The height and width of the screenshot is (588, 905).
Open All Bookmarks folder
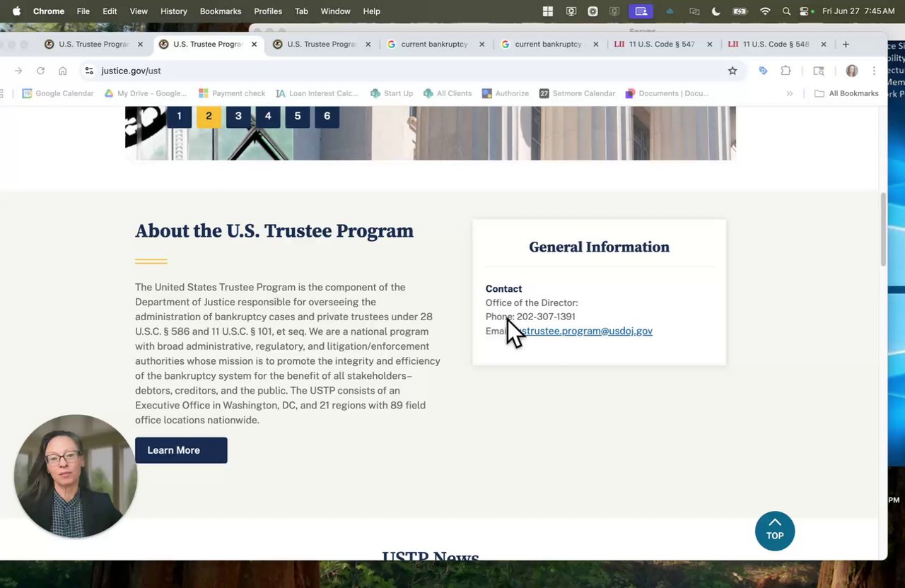[x=846, y=93]
